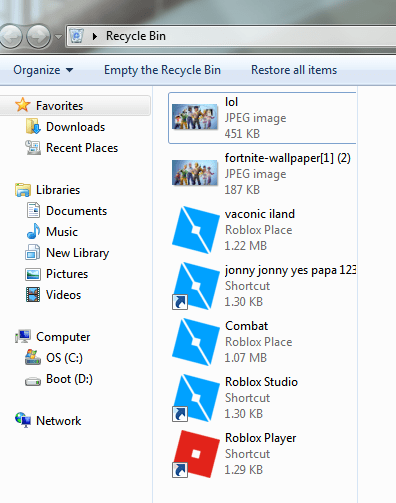Click the vaconic iland file name

260,214
